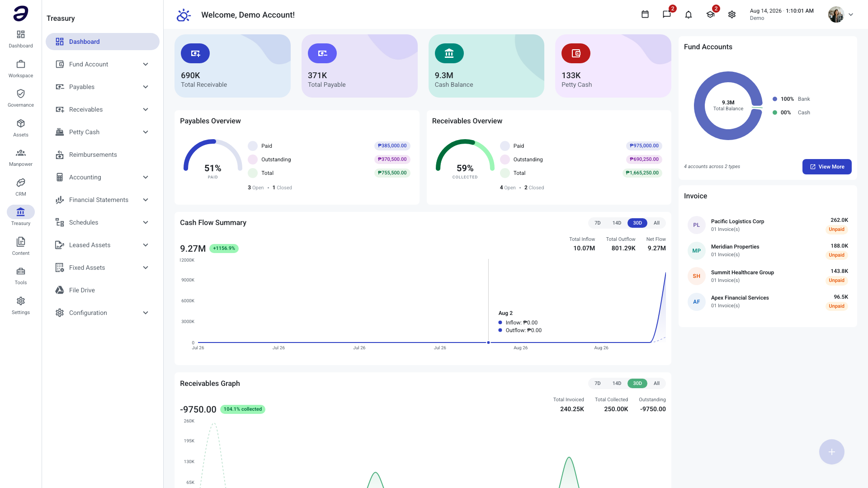This screenshot has height=488, width=868.
Task: Click the ₱385,000.00 paid payables amount
Action: click(392, 146)
